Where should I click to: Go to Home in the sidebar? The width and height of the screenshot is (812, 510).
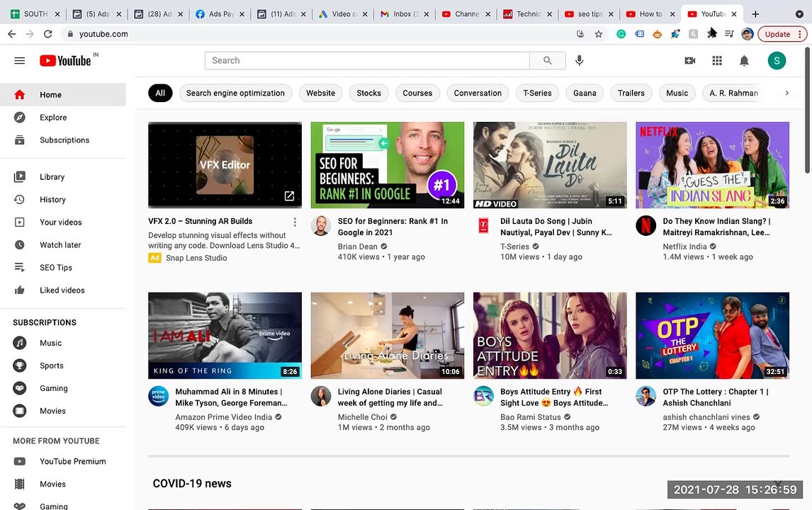click(62, 95)
